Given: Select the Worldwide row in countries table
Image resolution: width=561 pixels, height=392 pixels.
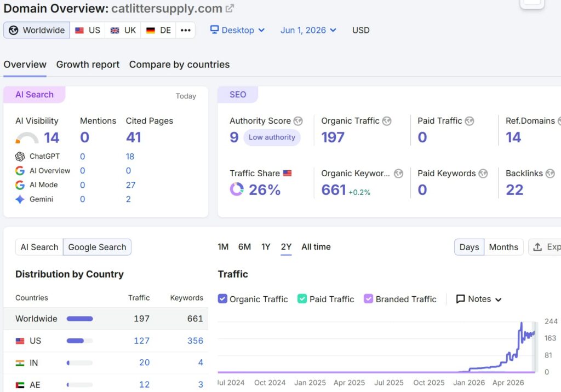Looking at the screenshot, I should click(106, 319).
